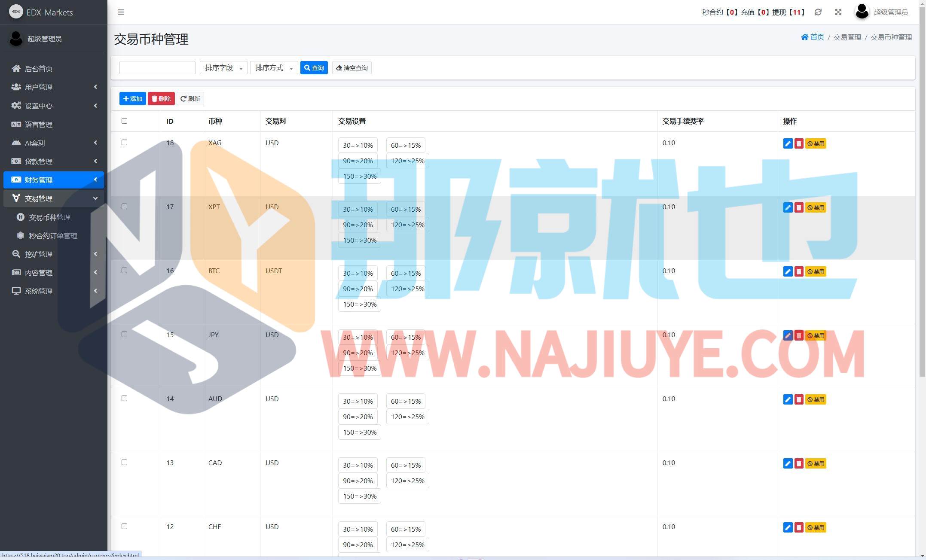Click the 清空查询 button
Viewport: 926px width, 560px height.
(x=351, y=68)
